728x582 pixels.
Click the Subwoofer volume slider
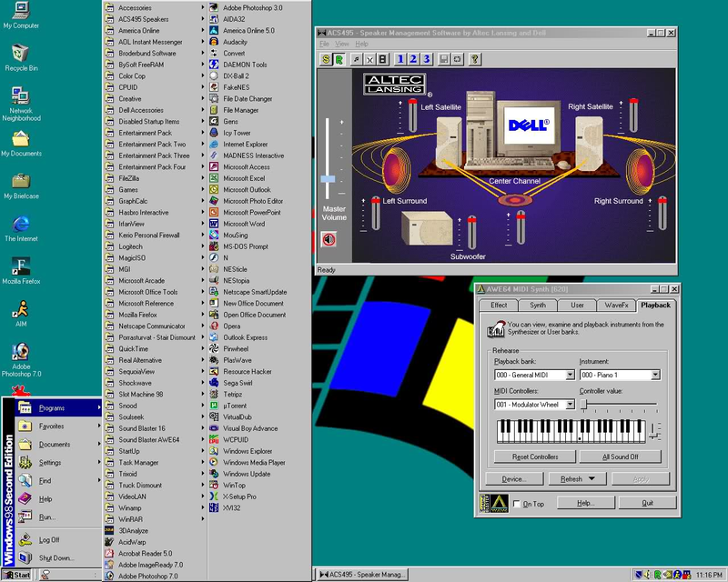pos(471,233)
